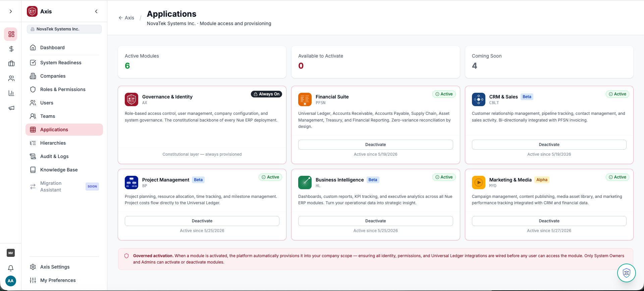The width and height of the screenshot is (644, 291).
Task: Click the Project Management module icon
Action: (131, 183)
